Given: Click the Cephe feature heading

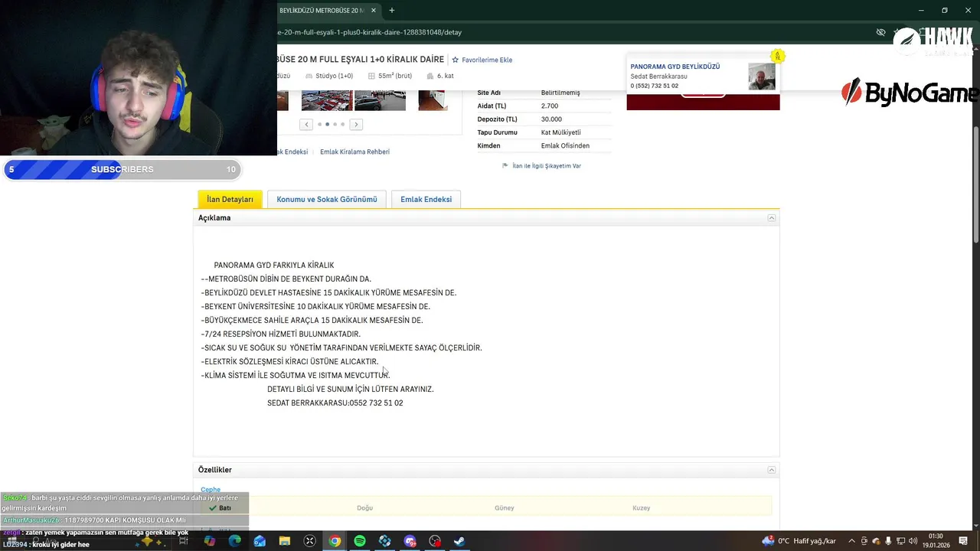Looking at the screenshot, I should point(211,490).
